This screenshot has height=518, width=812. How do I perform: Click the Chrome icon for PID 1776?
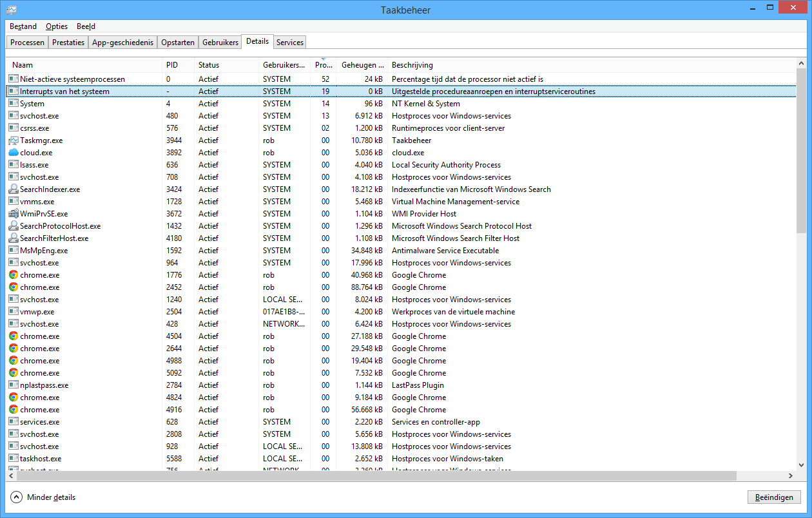14,275
